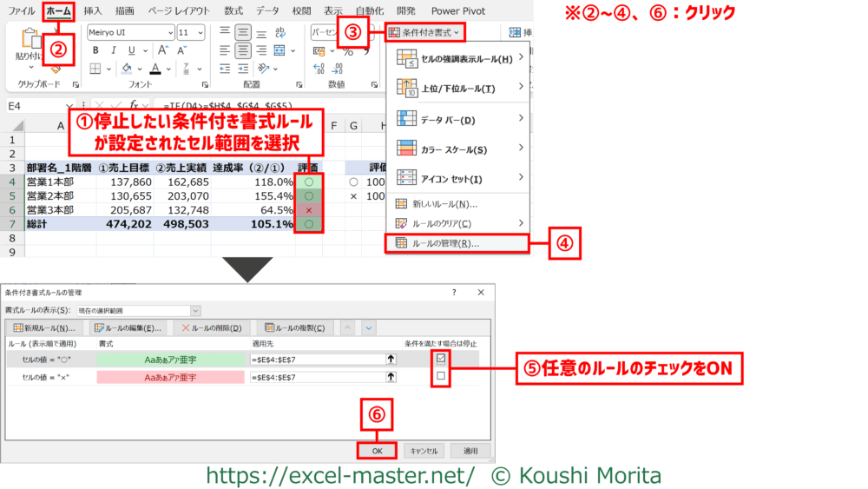Click the fill color paint bucket icon
The height and width of the screenshot is (489, 868).
[127, 68]
